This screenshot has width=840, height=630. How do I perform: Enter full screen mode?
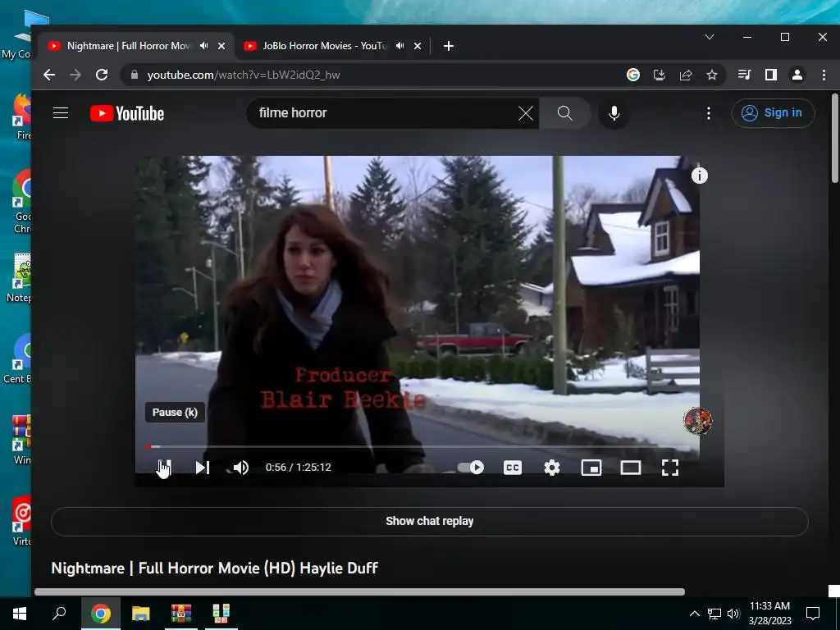pyautogui.click(x=670, y=468)
